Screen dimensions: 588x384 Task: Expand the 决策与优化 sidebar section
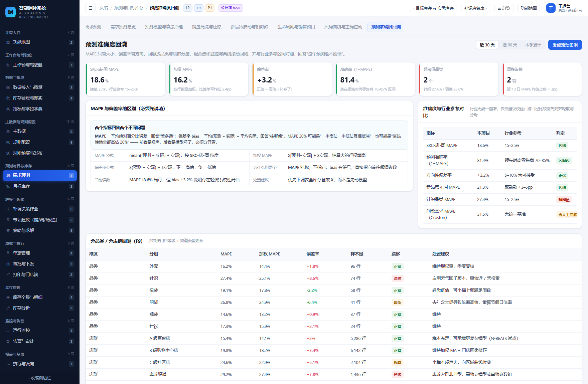tap(40, 199)
